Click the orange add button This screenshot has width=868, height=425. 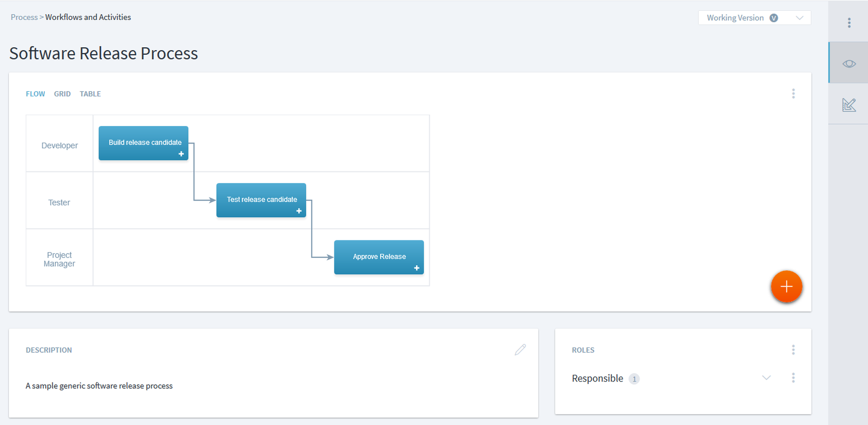[x=786, y=286]
